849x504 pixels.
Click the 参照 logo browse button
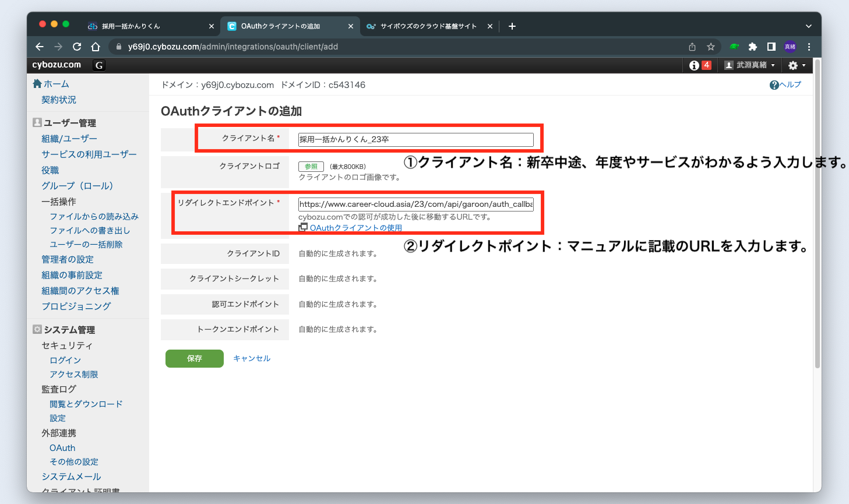coord(311,167)
